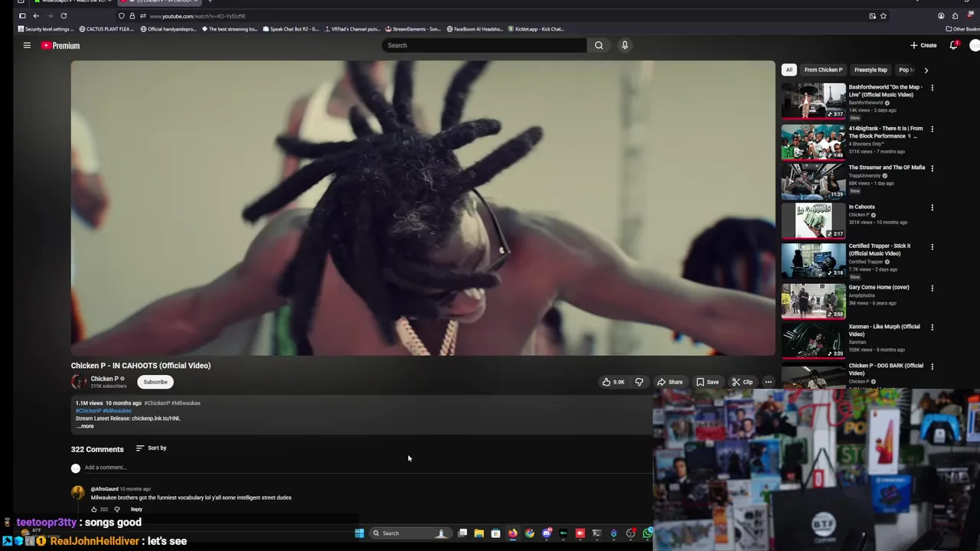This screenshot has height=551, width=980.
Task: Click the search magnifier button
Action: point(599,45)
